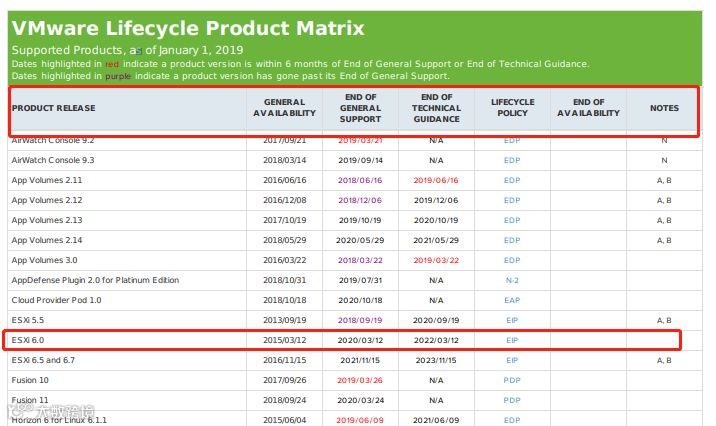The width and height of the screenshot is (716, 426).
Task: Follow the EDP link in App Volumes 2.14 row
Action: 512,240
